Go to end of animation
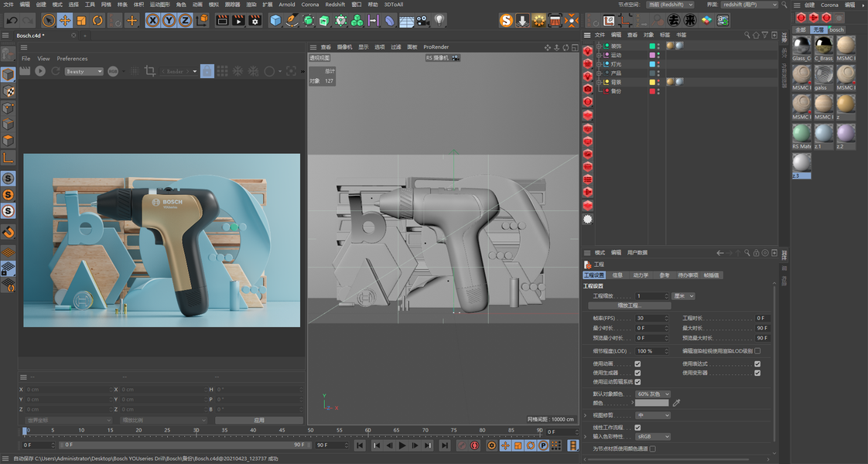Screen dimensions: 868x464 (x=445, y=445)
